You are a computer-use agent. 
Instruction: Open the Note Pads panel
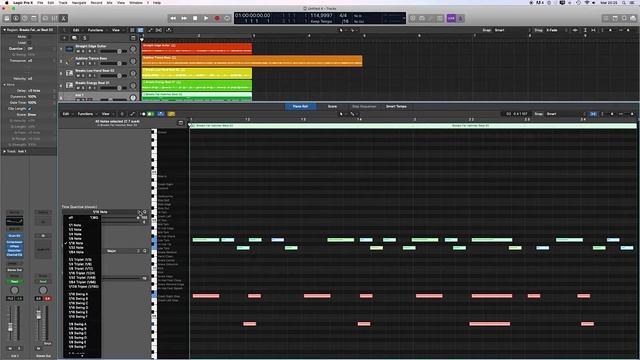(x=615, y=18)
